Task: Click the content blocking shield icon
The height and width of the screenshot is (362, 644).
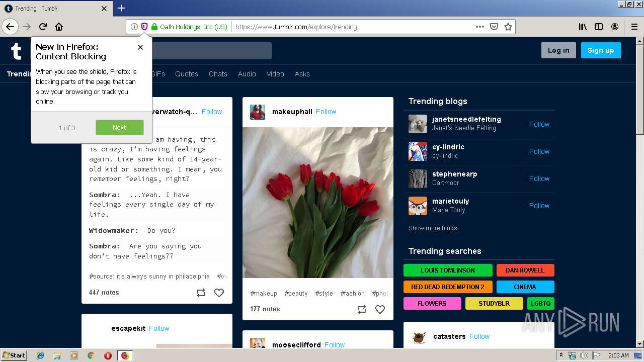Action: point(144,27)
